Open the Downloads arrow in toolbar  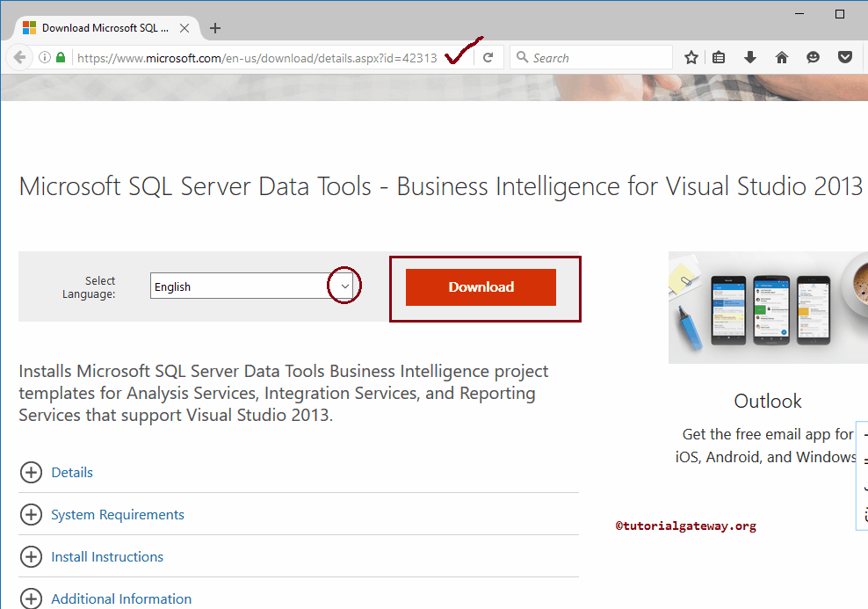pyautogui.click(x=749, y=58)
